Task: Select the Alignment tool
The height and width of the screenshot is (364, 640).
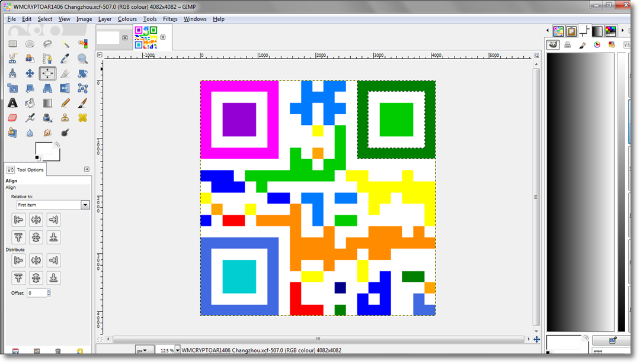Action: tap(47, 73)
